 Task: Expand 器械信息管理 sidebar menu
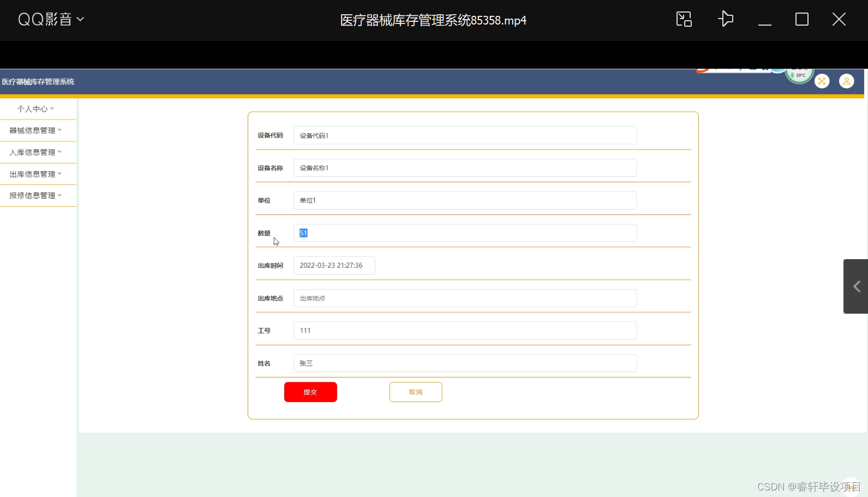click(35, 130)
